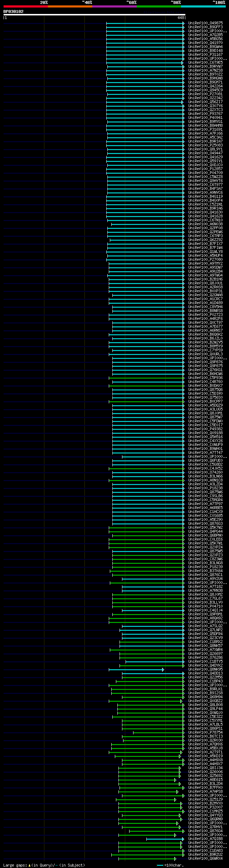Click hit label UniRef100_Q42264
Image resolution: width=229 pixels, height=868 pixels.
pyautogui.click(x=205, y=86)
